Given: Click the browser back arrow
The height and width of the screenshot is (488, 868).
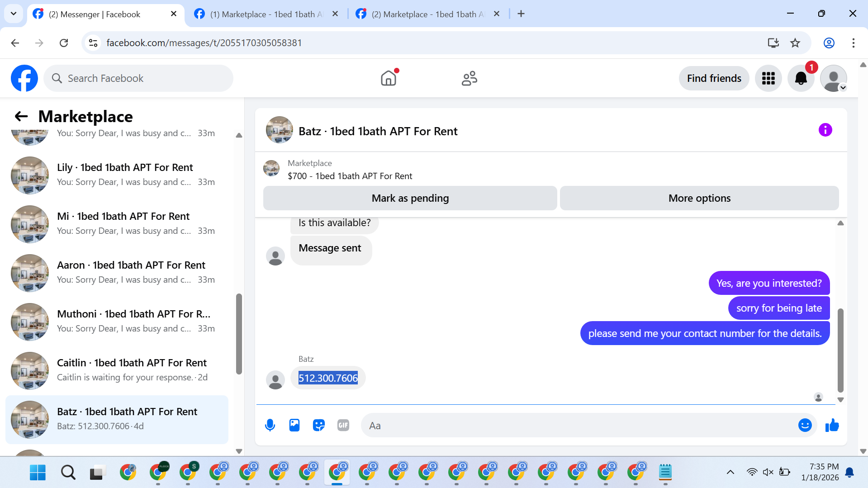Looking at the screenshot, I should tap(15, 43).
